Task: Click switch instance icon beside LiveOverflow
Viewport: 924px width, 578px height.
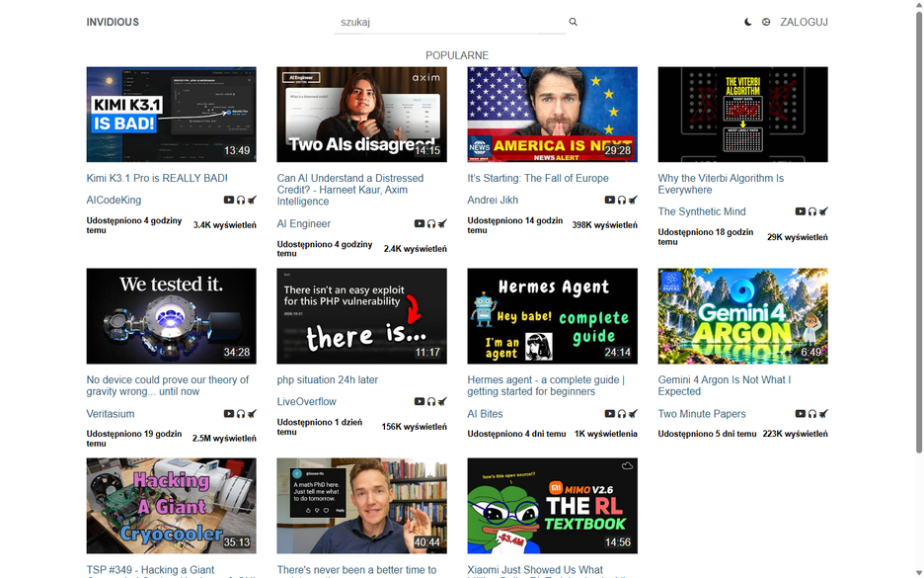Action: (442, 401)
